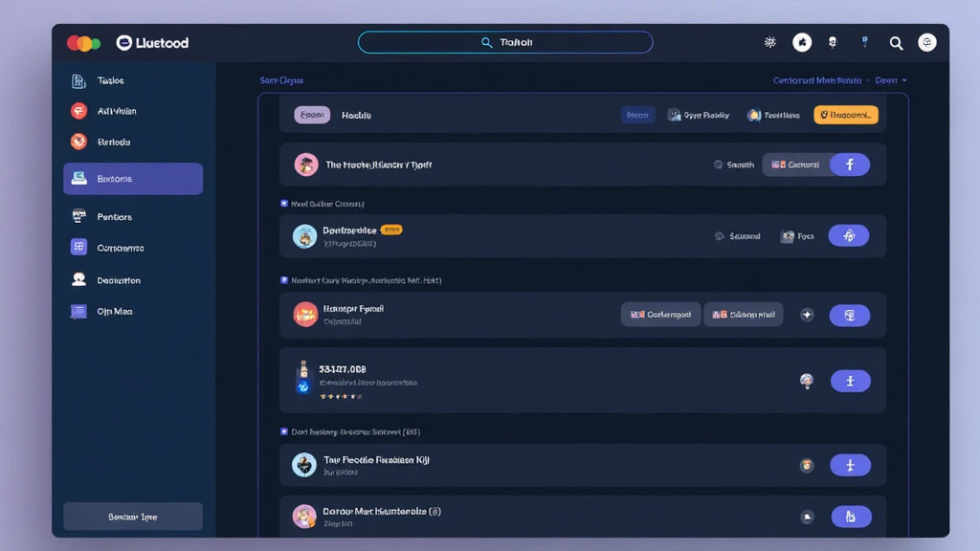Tick the small checkbox above the second row
The width and height of the screenshot is (980, 551).
coord(283,204)
